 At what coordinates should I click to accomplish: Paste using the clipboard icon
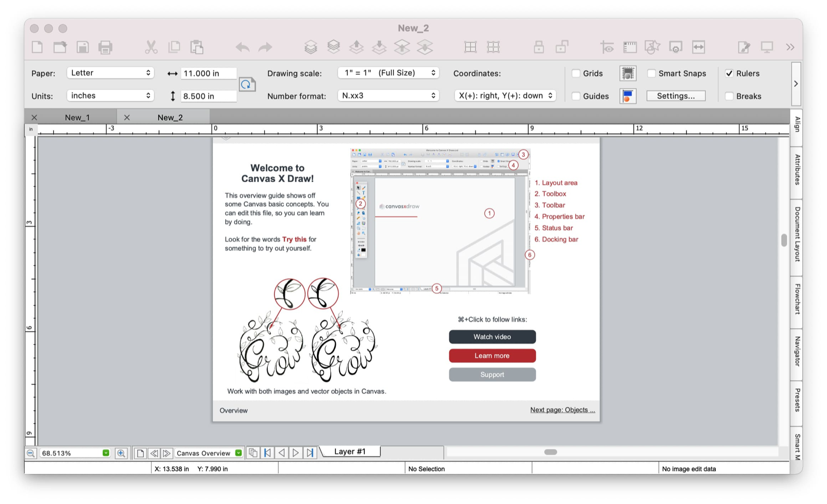[196, 48]
